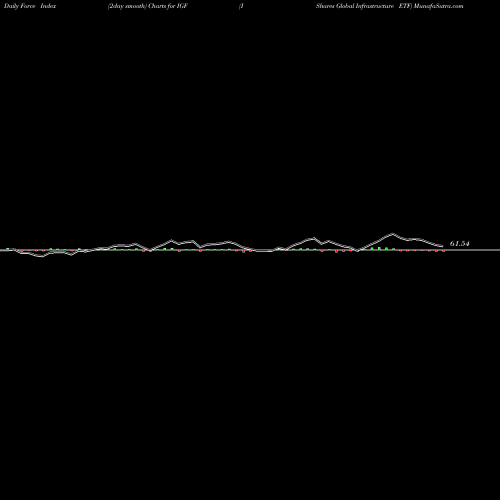Image resolution: width=500 pixels, height=500 pixels.
Task: Click the 'Shares Global Infrastructure ETF) MunafaSutra.com' text
Action: pyautogui.click(x=389, y=6)
